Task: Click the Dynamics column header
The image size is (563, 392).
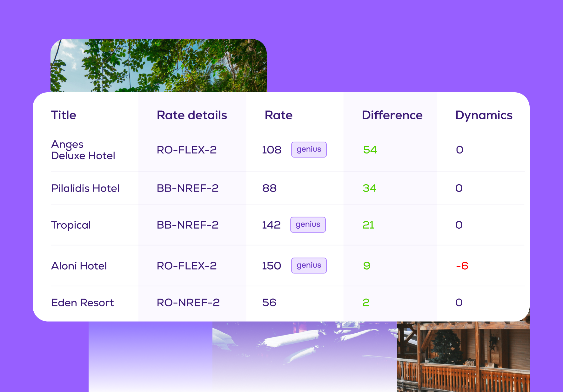Action: click(x=484, y=115)
